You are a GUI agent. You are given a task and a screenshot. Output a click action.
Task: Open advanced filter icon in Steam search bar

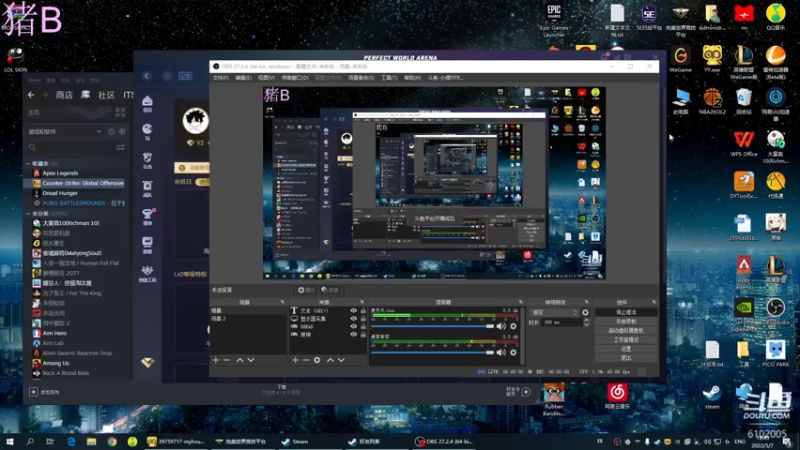coord(120,147)
